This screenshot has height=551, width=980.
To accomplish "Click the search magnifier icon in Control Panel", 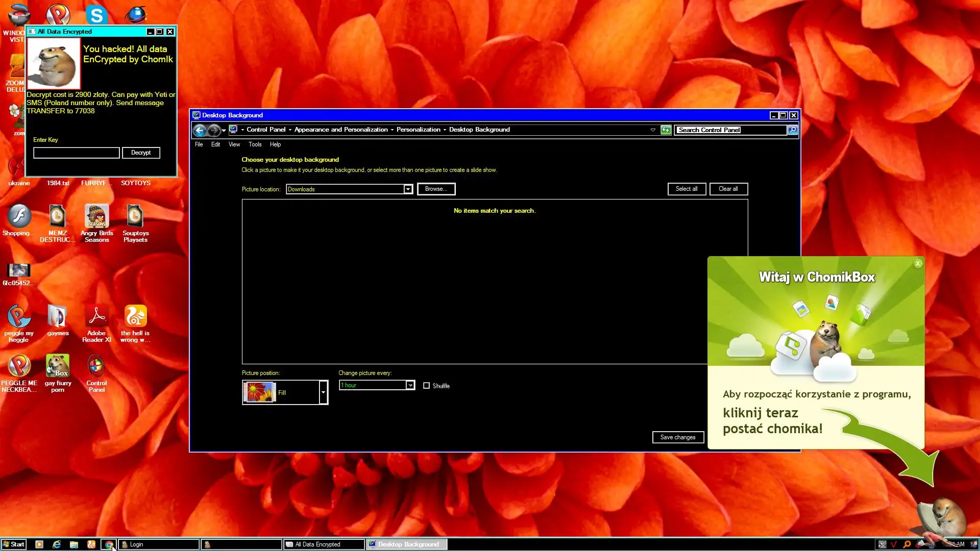I will point(793,130).
